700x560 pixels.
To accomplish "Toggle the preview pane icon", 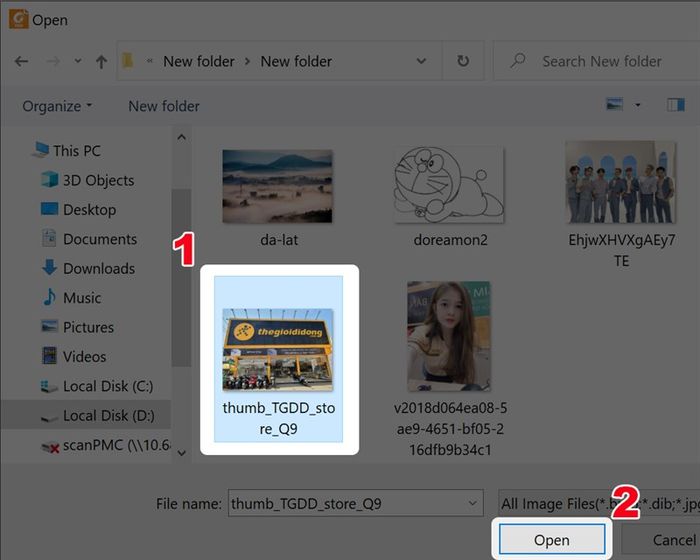I will tap(676, 105).
